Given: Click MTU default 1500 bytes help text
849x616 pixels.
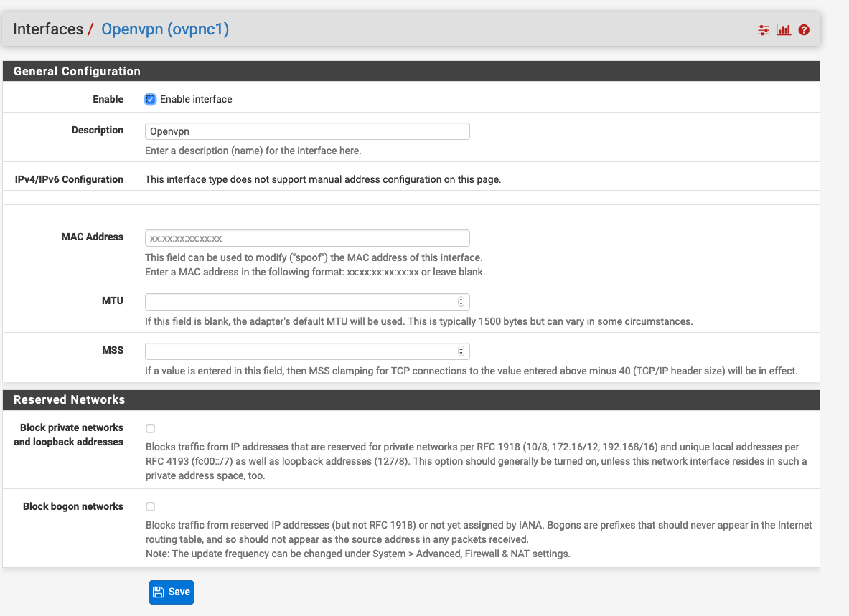Looking at the screenshot, I should (x=418, y=322).
